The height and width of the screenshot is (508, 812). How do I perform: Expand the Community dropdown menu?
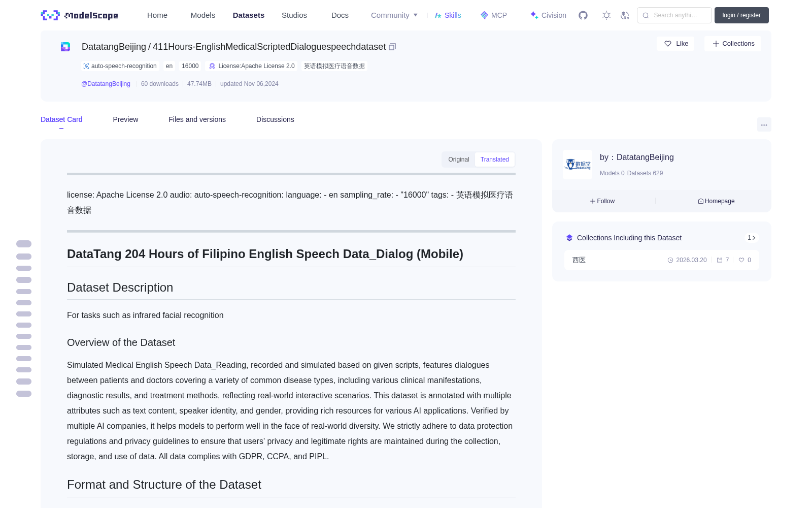coord(394,15)
